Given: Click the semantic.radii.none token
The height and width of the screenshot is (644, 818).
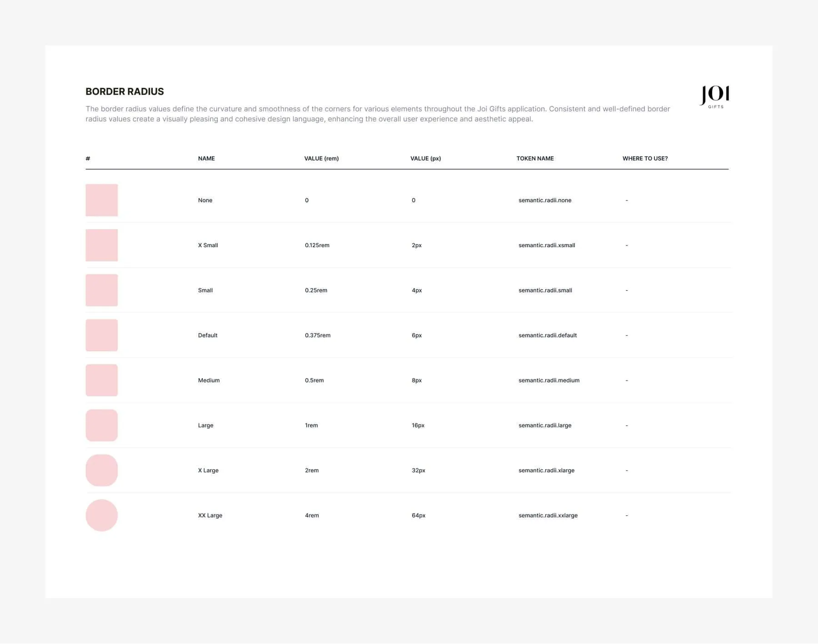Looking at the screenshot, I should [x=545, y=200].
